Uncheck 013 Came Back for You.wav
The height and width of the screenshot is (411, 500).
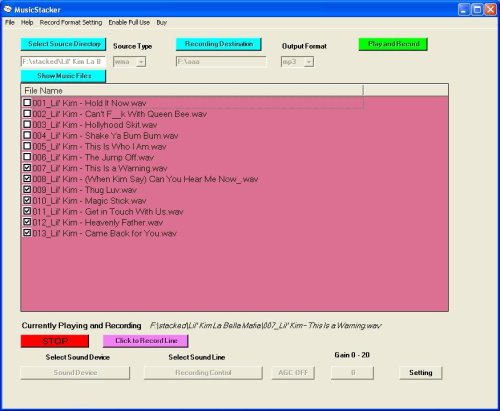click(x=27, y=233)
